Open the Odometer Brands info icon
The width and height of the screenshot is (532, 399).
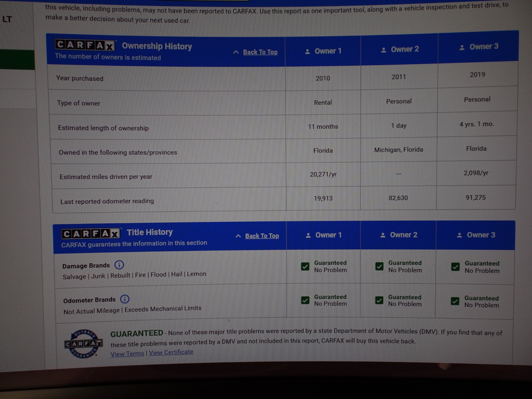click(x=125, y=299)
